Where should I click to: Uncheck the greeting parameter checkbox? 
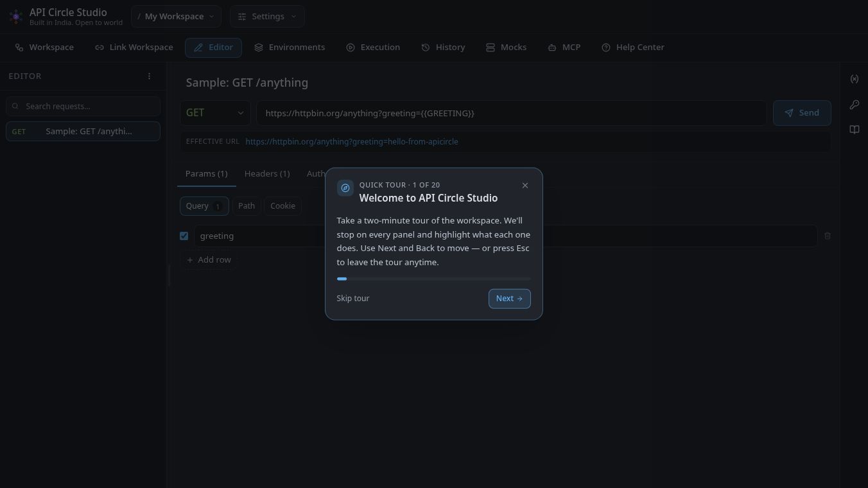click(184, 236)
